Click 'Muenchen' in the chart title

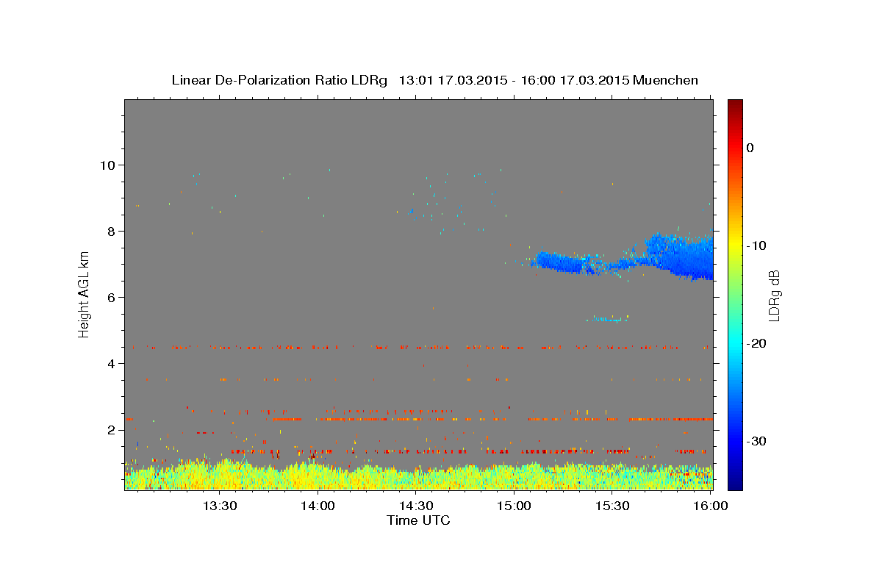[x=665, y=80]
